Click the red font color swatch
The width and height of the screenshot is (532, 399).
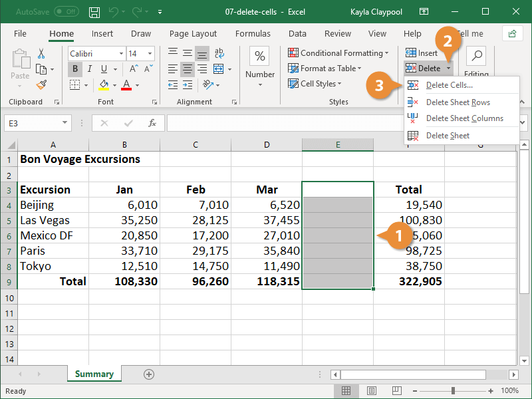click(x=126, y=85)
